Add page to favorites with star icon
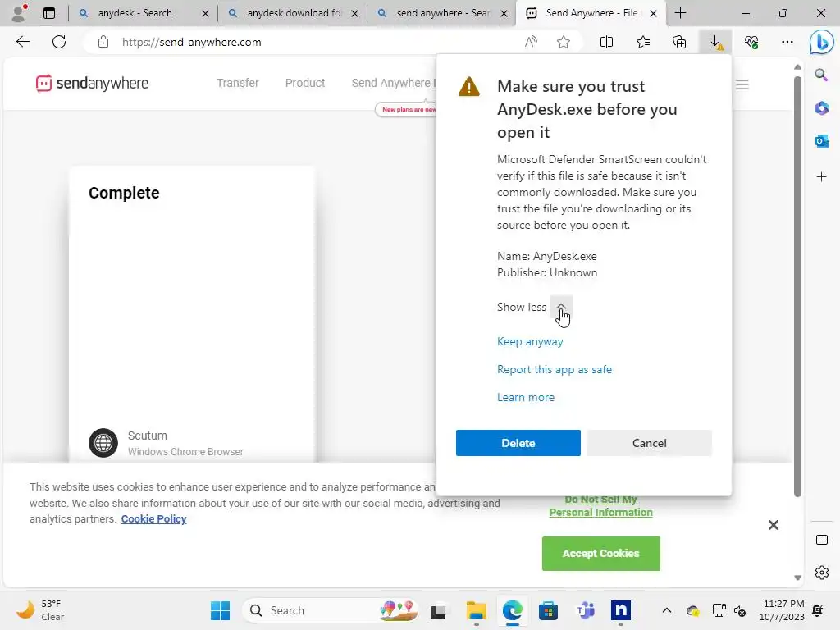The image size is (840, 630). pyautogui.click(x=563, y=42)
